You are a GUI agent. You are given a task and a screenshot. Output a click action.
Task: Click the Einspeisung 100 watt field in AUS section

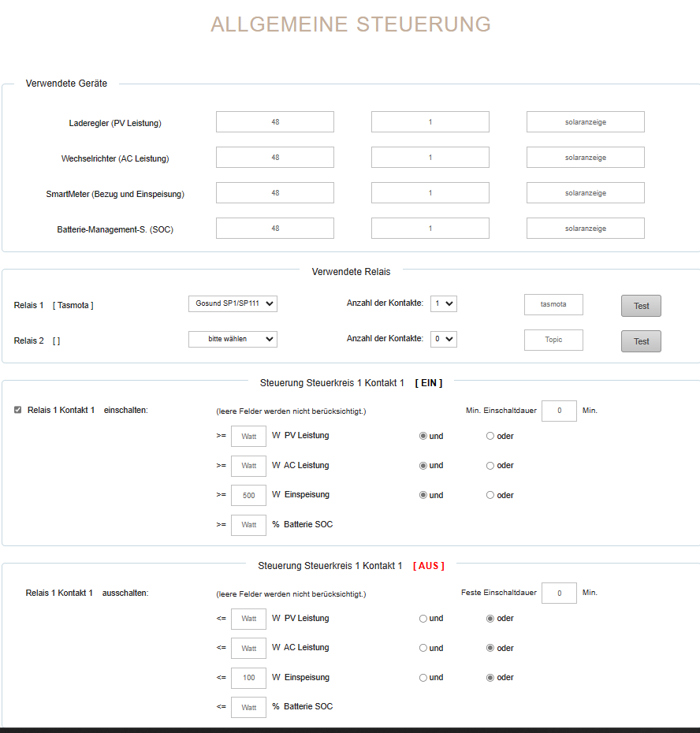(x=248, y=678)
